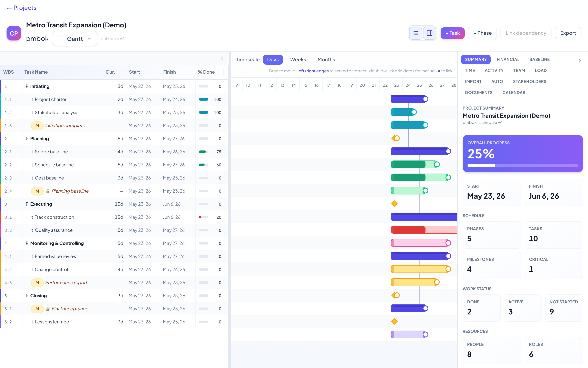This screenshot has width=588, height=368.
Task: Click the lock icon on Planning baseline
Action: point(48,191)
